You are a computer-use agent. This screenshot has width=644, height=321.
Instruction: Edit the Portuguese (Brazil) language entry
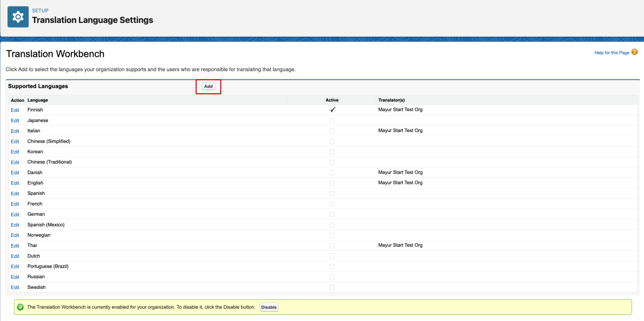(x=15, y=266)
